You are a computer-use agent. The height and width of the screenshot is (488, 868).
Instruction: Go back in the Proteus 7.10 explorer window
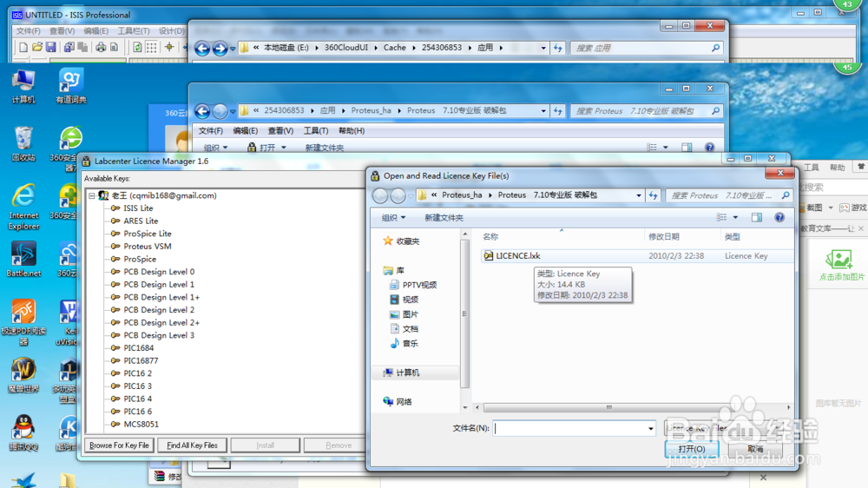[202, 111]
